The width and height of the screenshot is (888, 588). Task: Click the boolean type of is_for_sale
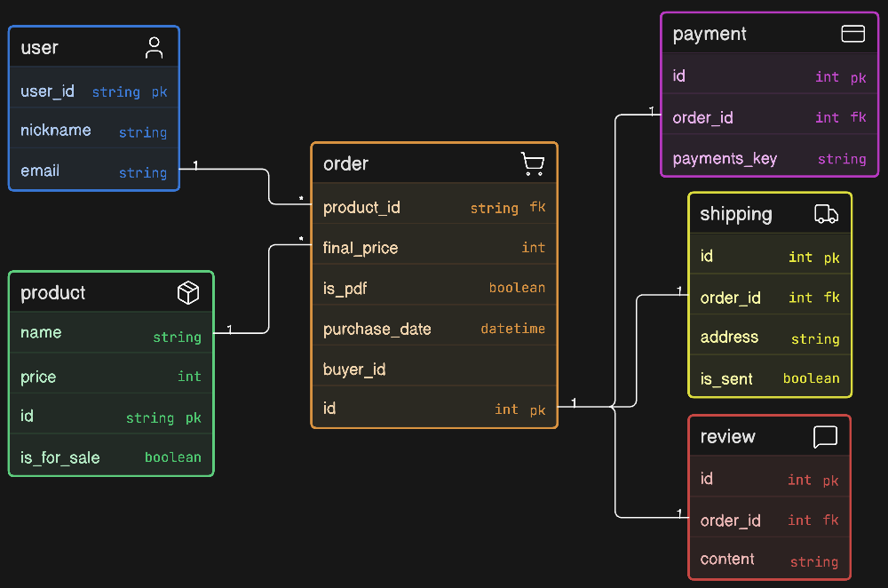tap(173, 457)
